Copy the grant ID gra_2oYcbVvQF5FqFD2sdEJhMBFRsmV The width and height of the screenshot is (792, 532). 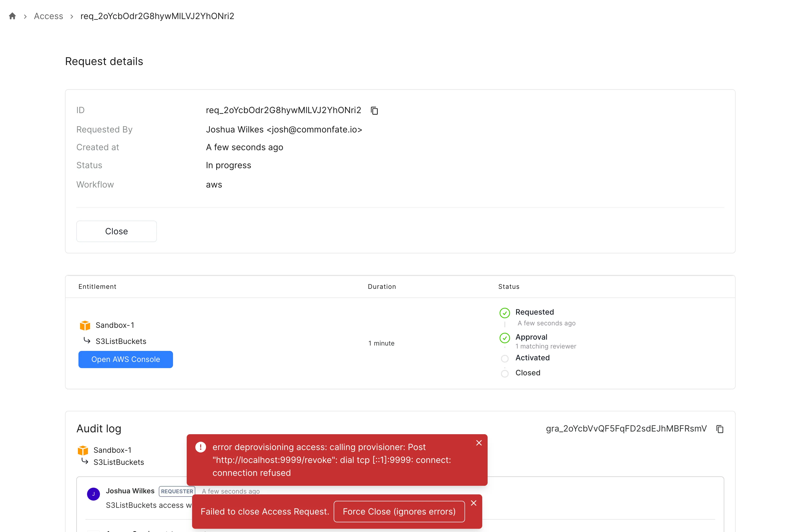(x=720, y=429)
